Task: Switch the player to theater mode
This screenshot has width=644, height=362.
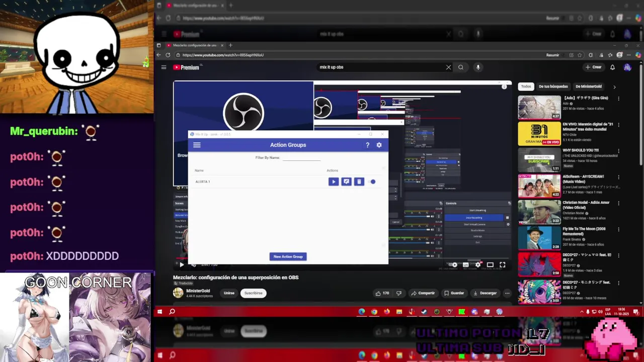Action: tap(490, 264)
